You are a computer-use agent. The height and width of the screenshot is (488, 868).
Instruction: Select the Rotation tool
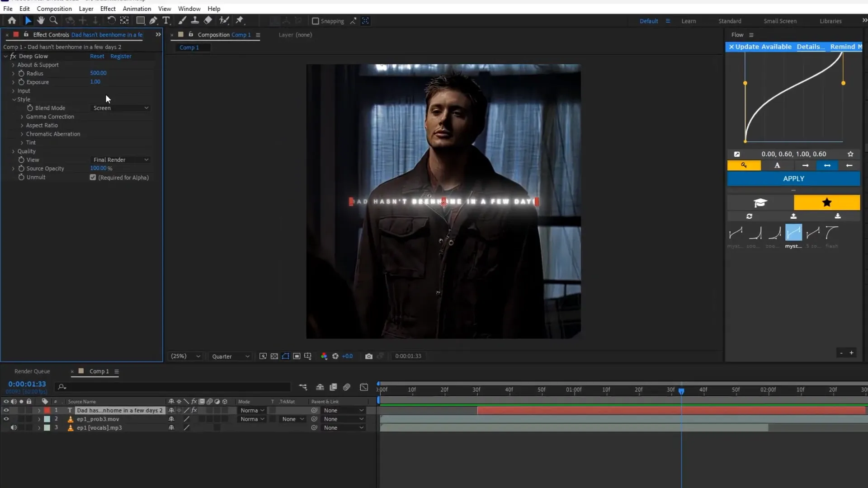click(x=111, y=20)
